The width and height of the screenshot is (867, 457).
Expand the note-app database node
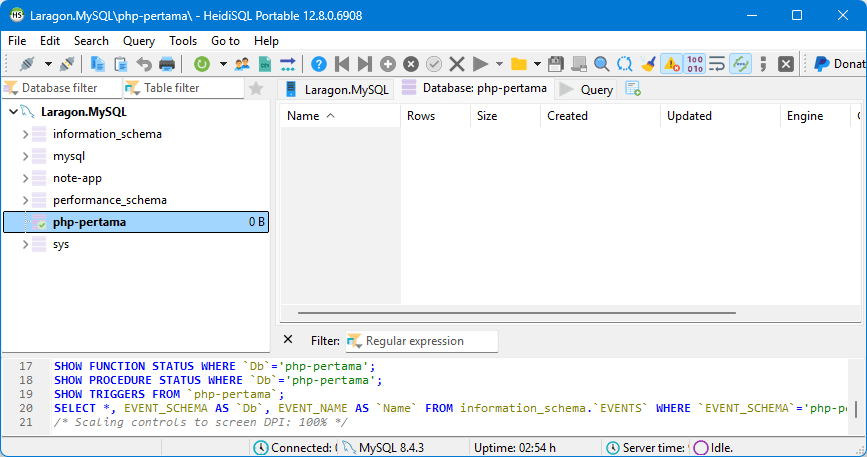[25, 178]
